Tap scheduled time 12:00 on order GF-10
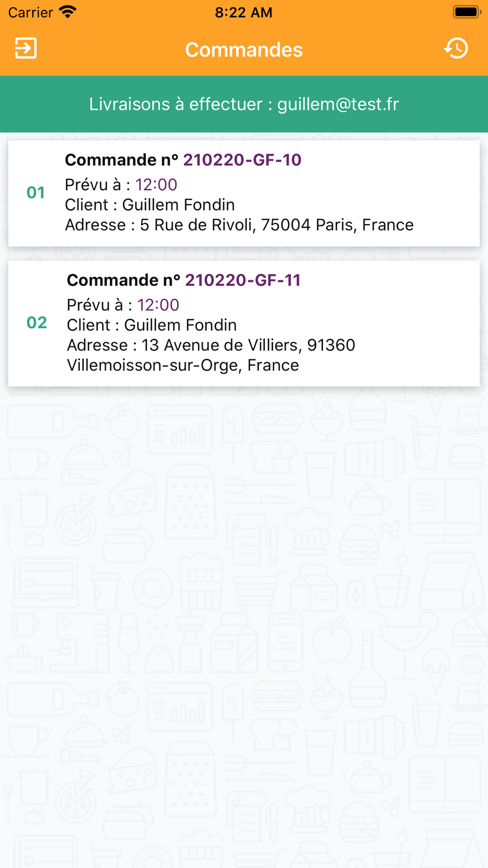The height and width of the screenshot is (868, 488). [156, 185]
